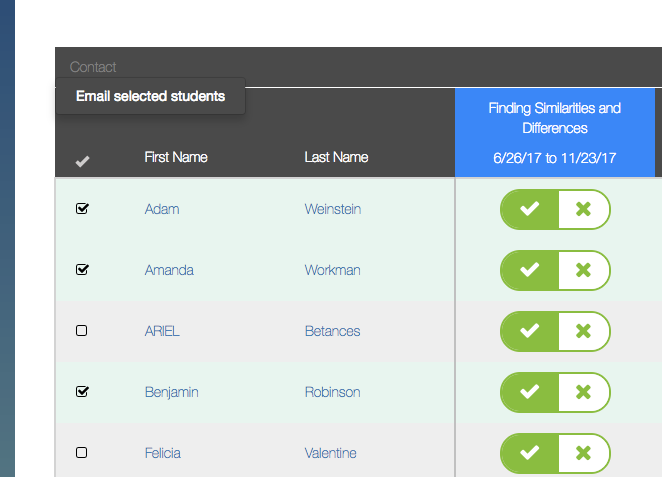This screenshot has height=477, width=662.
Task: Sort by Last Name column header
Action: pyautogui.click(x=336, y=157)
